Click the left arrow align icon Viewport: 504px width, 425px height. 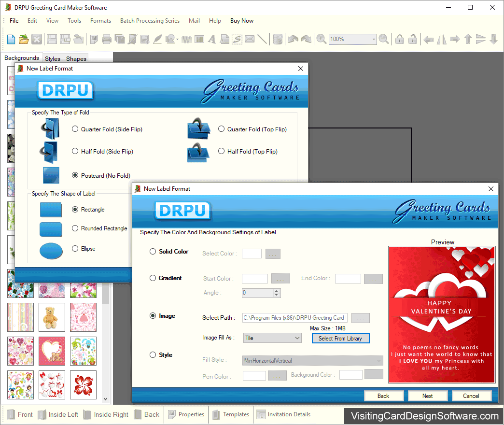pos(429,39)
